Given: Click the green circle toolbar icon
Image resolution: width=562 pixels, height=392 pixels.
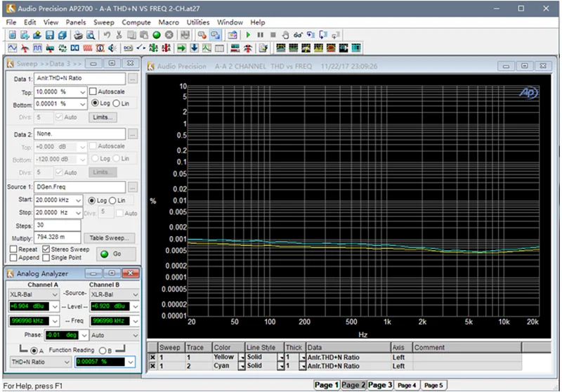Looking at the screenshot, I should (157, 34).
